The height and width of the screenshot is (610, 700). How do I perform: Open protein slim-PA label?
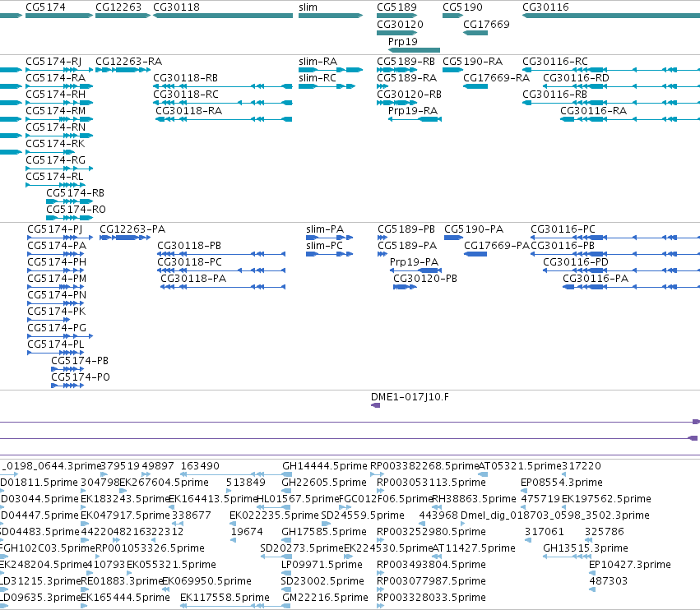coord(325,229)
